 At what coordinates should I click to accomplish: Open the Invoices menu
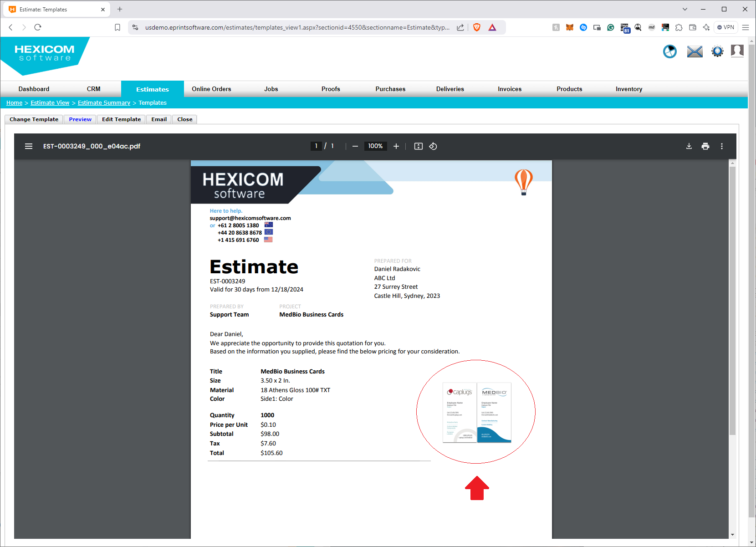[x=510, y=89]
